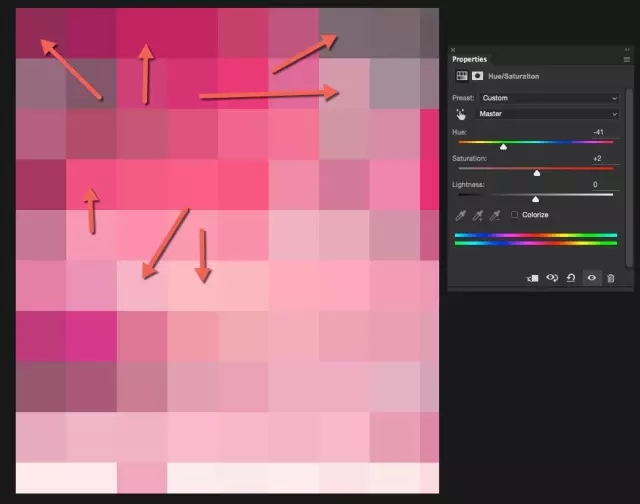The image size is (640, 504).
Task: Collapse the panel with double arrows
Action: (x=627, y=49)
